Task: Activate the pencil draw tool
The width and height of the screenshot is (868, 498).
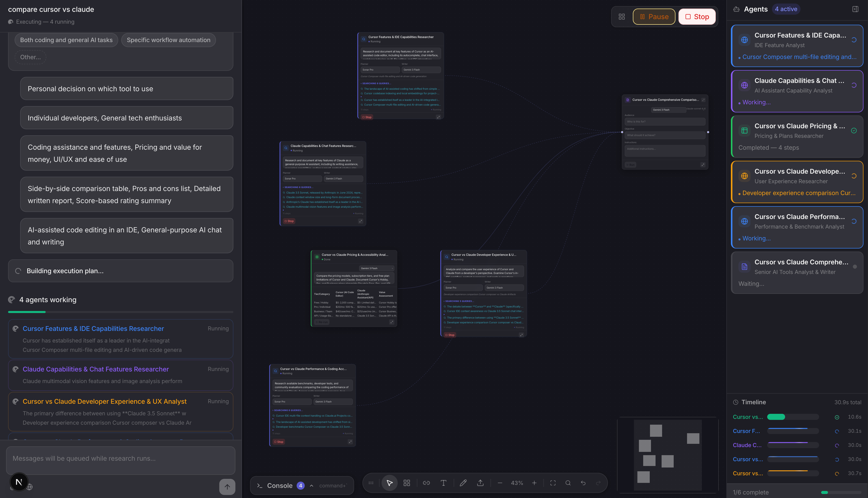Action: pos(463,483)
